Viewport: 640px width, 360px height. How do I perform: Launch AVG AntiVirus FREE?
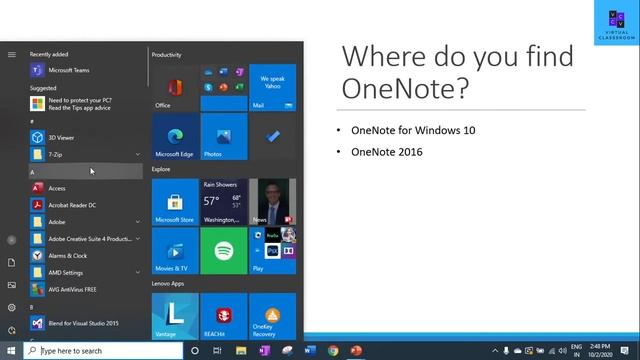pos(86,289)
